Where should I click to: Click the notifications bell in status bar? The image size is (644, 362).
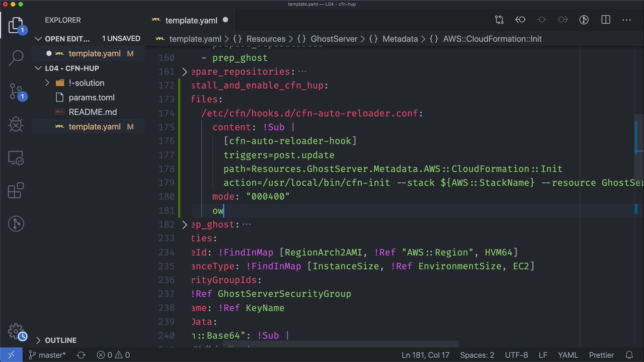click(629, 355)
